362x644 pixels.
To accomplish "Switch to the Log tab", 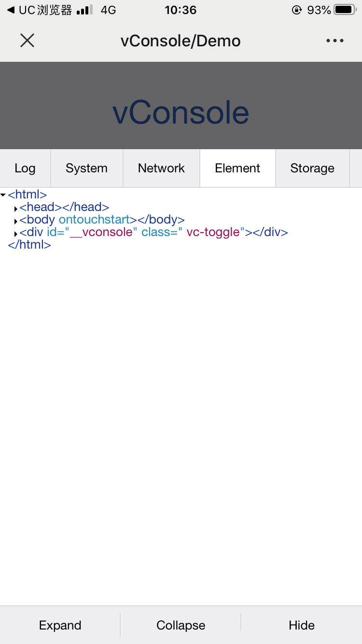I will click(x=25, y=168).
